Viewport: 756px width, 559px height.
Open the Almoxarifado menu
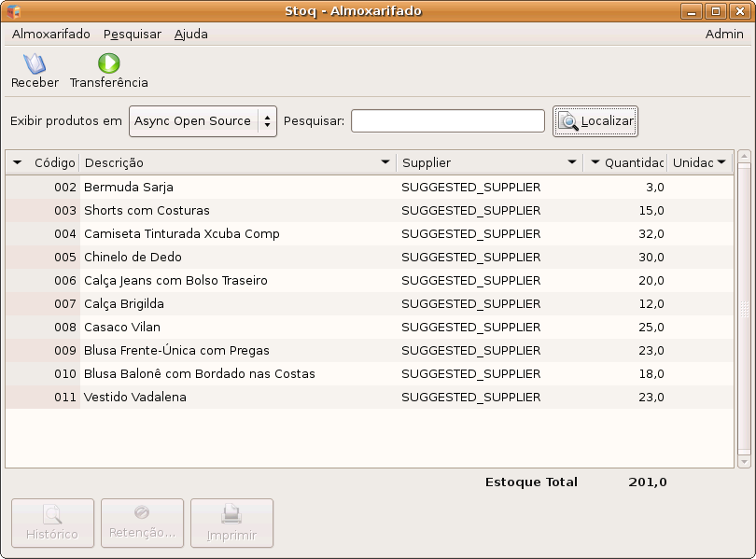tap(51, 35)
